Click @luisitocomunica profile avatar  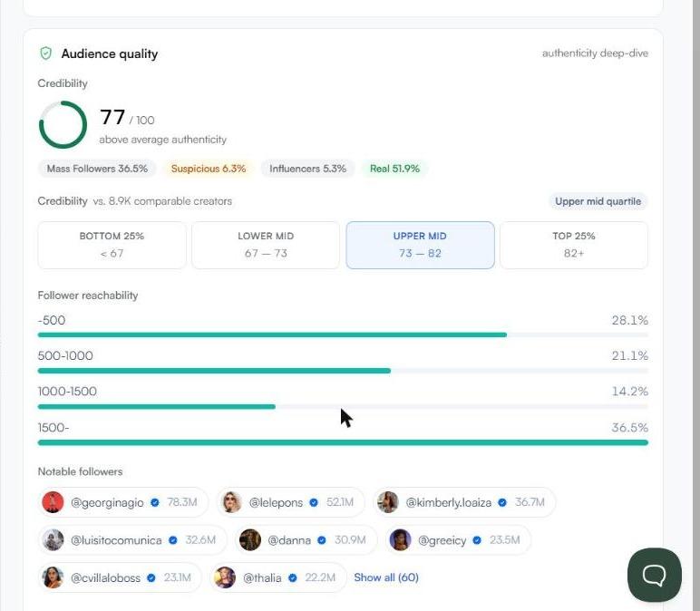[53, 539]
